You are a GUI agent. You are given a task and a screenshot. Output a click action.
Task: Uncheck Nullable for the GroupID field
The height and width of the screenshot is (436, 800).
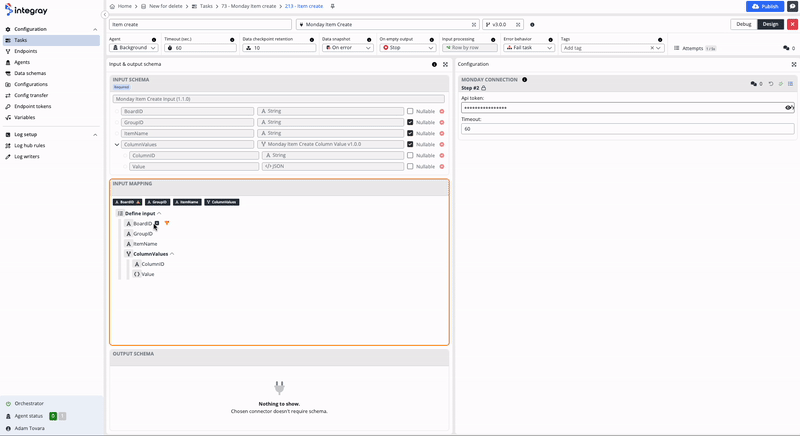[x=410, y=122]
